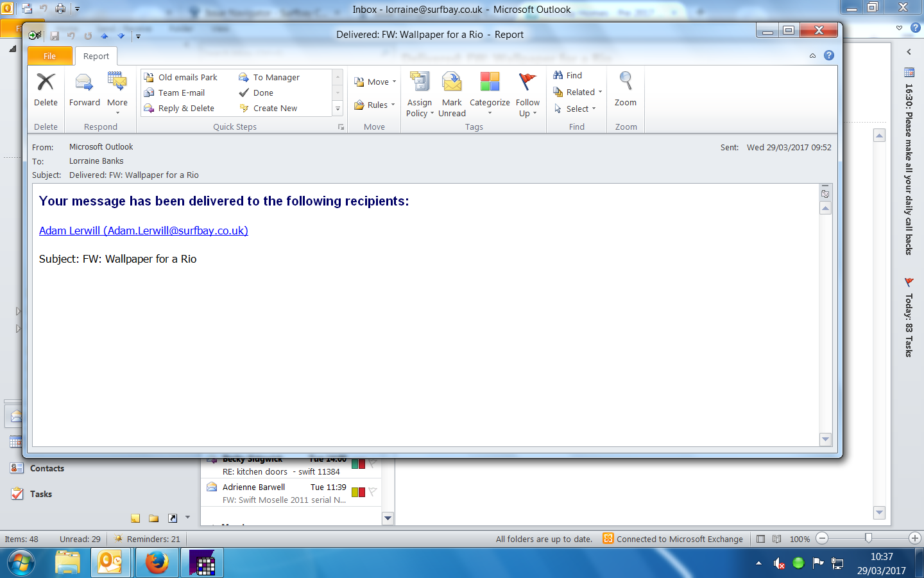
Task: Run the Old emails Park quick step
Action: (x=182, y=77)
